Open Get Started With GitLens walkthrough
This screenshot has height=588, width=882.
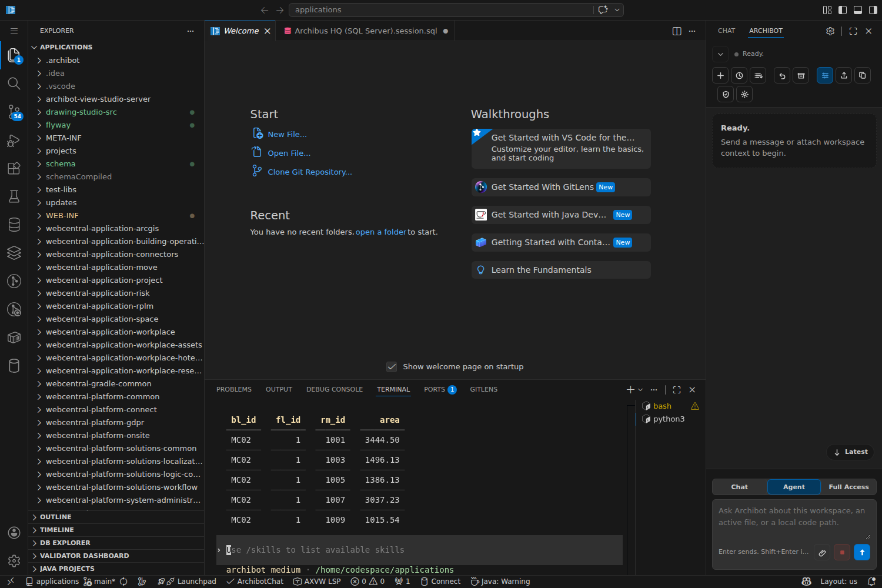pyautogui.click(x=561, y=187)
